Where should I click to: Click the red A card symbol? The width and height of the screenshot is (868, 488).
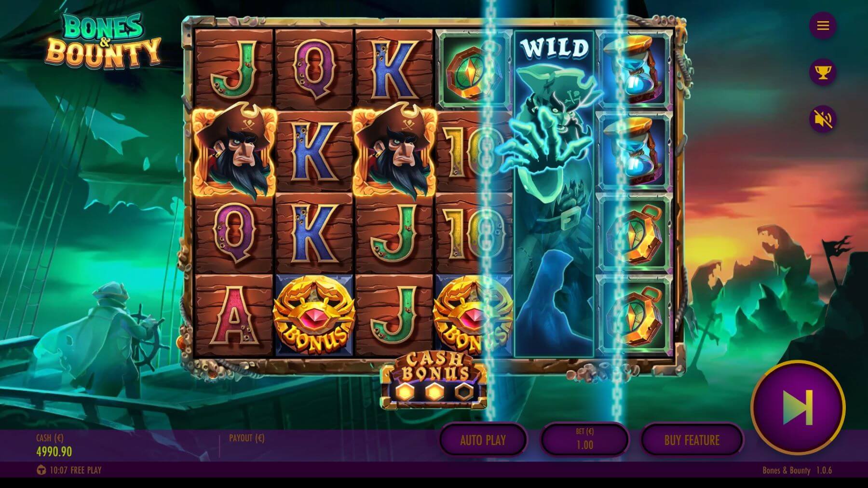click(x=234, y=316)
